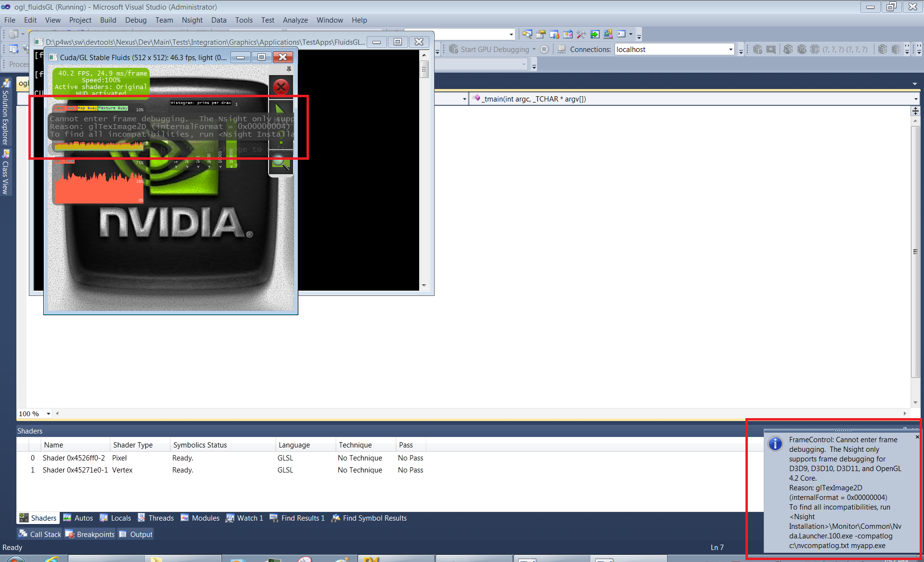The width and height of the screenshot is (924, 562).
Task: Click the Command Window toolbar icon
Action: (x=621, y=34)
